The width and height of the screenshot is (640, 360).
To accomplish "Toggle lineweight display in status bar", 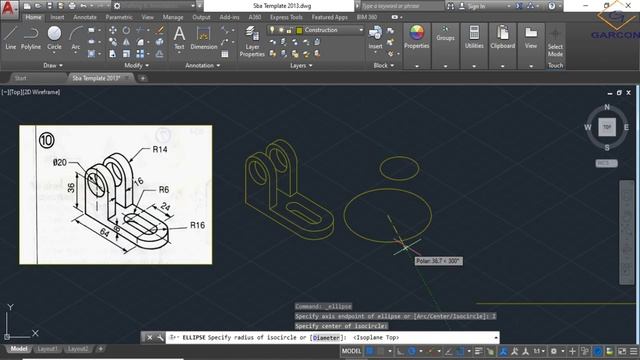I will pyautogui.click(x=479, y=351).
